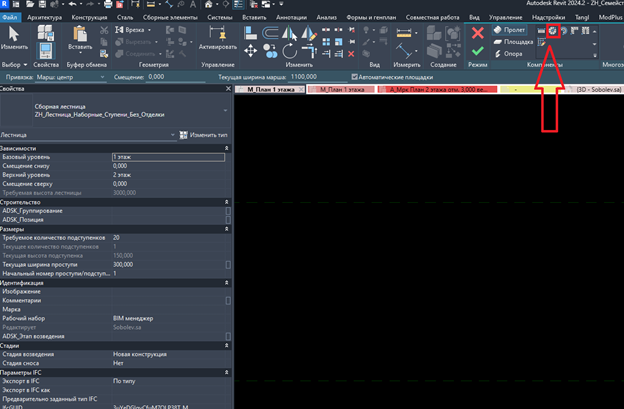Switch to the Управление ribbon tab
This screenshot has width=624, height=409.
(505, 18)
